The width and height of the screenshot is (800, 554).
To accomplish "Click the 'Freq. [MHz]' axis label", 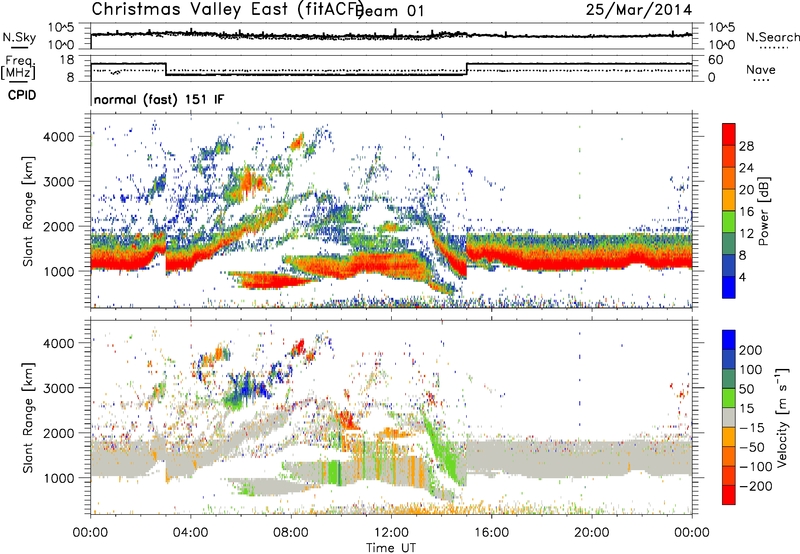I will coord(18,67).
